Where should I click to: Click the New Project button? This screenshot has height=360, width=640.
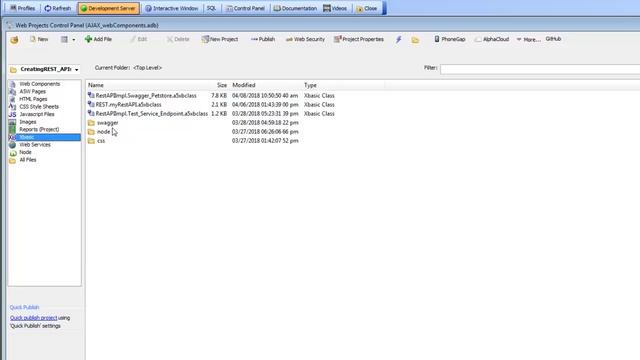(220, 39)
